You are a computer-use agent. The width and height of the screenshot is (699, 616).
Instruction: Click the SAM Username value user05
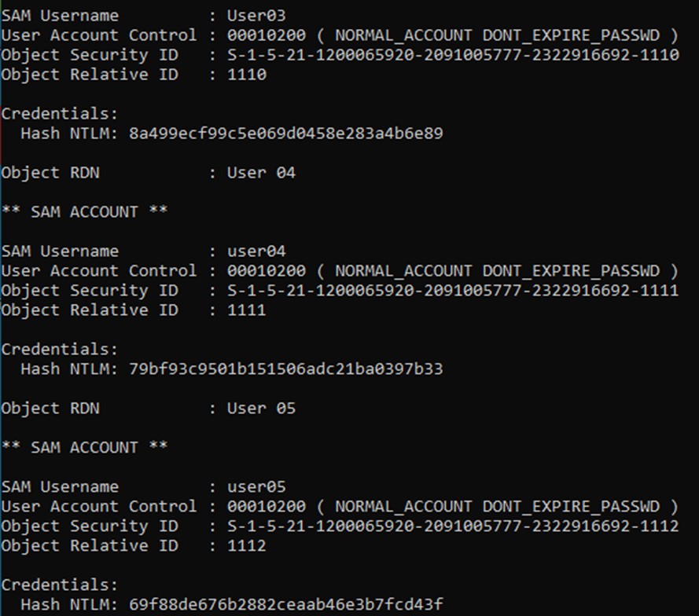pyautogui.click(x=256, y=487)
